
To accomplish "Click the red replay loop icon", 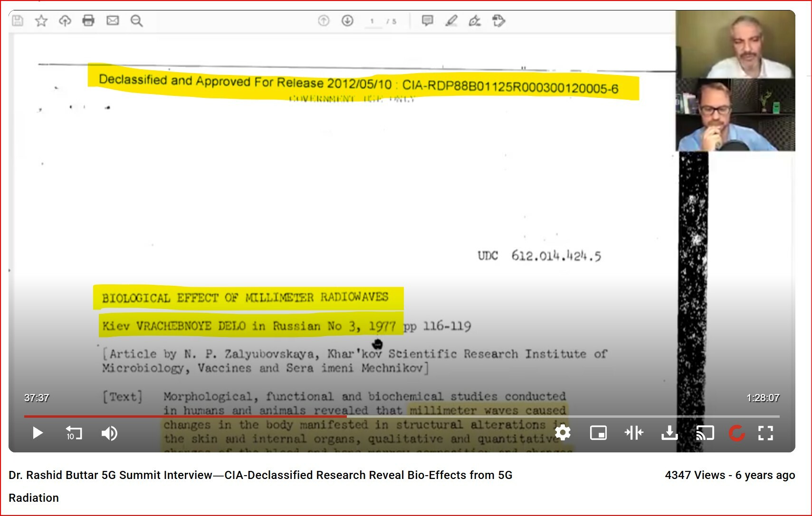I will 736,433.
